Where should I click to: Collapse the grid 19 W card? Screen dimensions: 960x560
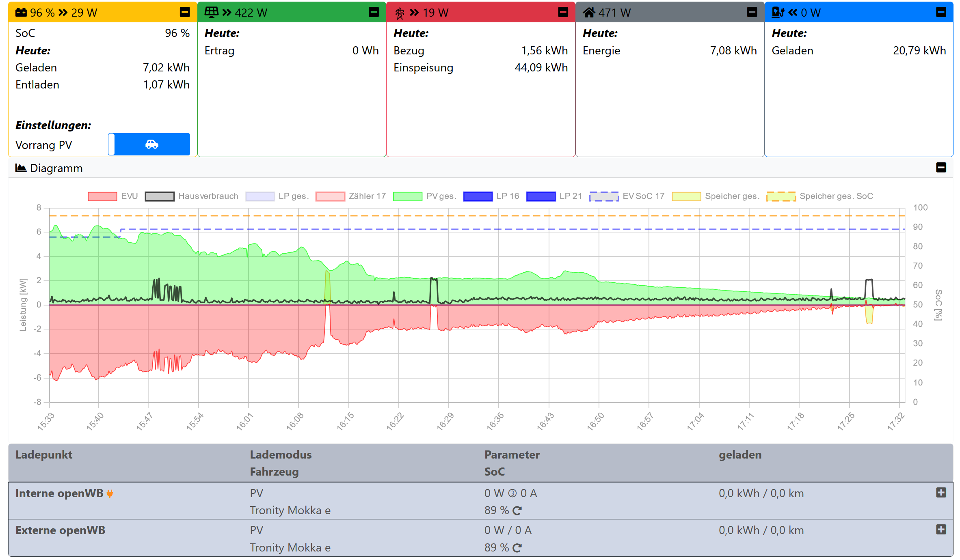click(x=563, y=12)
